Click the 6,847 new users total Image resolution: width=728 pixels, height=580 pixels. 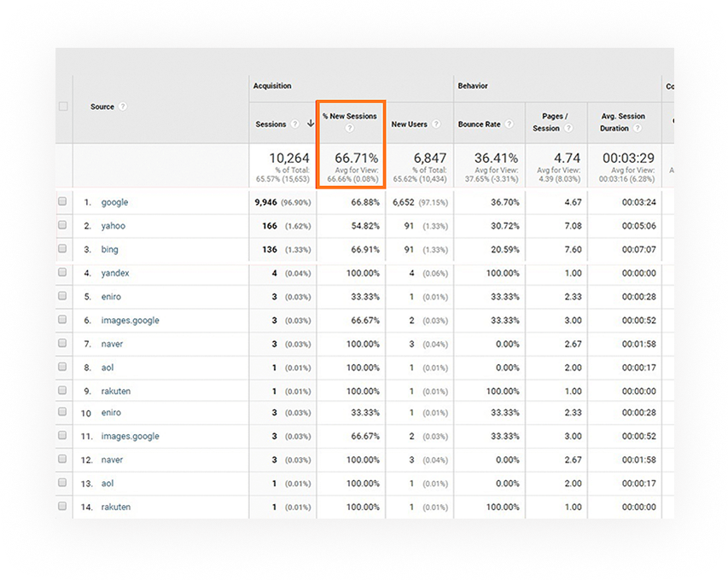[430, 159]
